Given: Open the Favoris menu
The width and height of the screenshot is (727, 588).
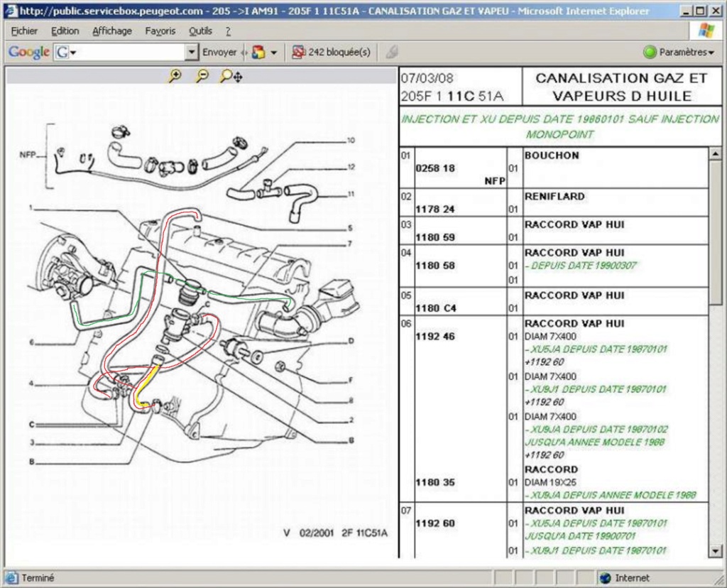Looking at the screenshot, I should (x=160, y=31).
